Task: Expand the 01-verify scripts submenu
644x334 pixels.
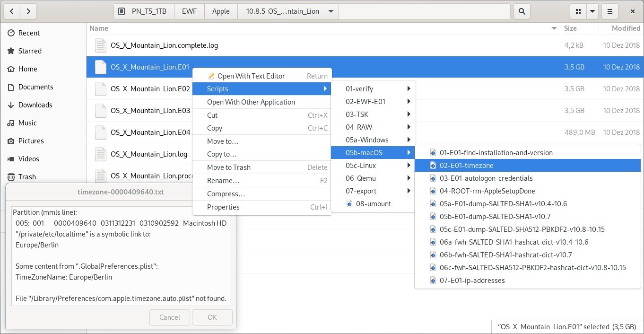Action: pyautogui.click(x=373, y=89)
